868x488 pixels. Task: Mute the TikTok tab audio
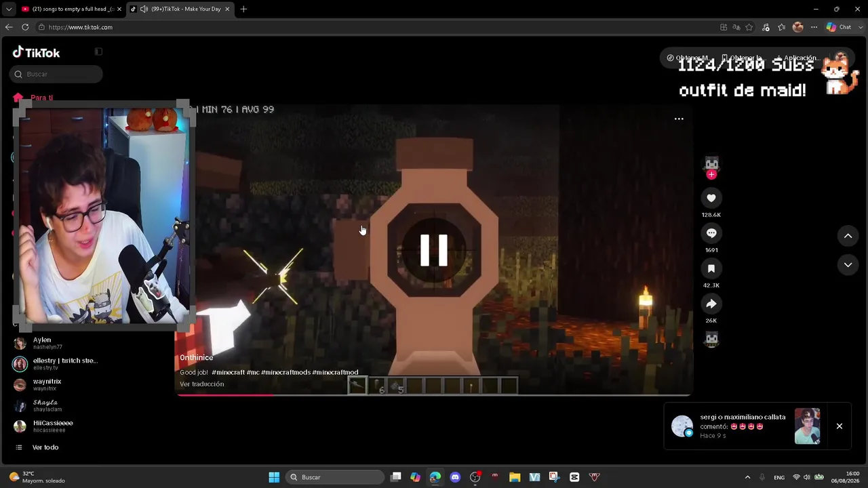click(144, 9)
